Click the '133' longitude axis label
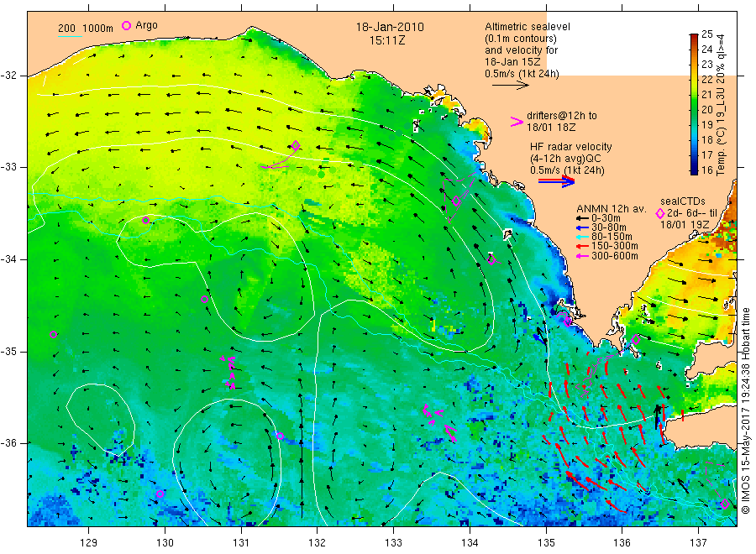Viewport: 756px width, 554px height. (393, 543)
